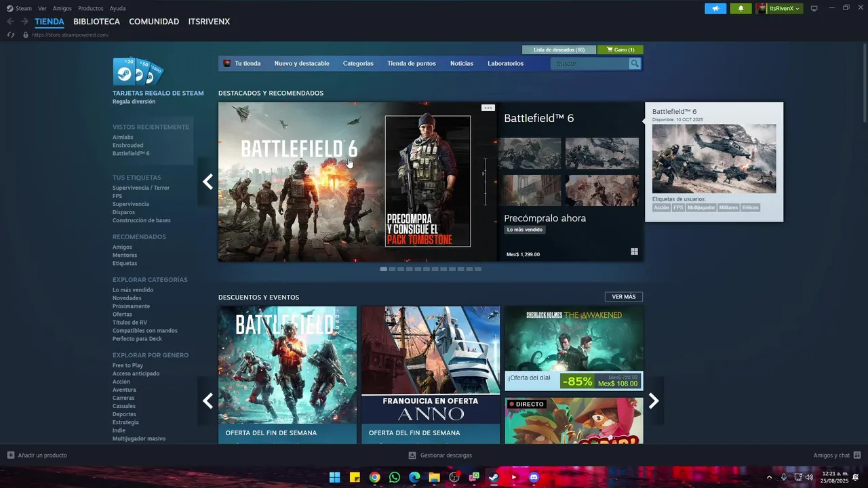
Task: Switch to the COMUNIDAD tab
Action: click(x=154, y=22)
